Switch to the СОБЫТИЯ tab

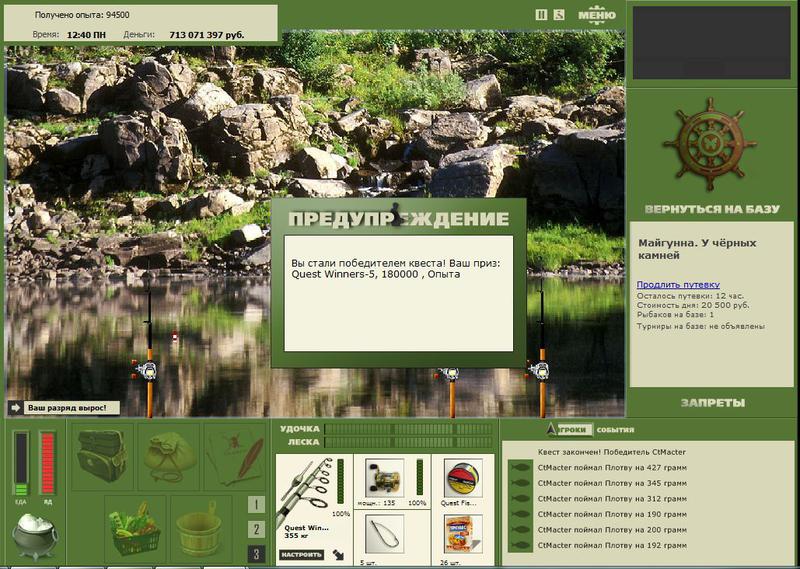tap(615, 430)
